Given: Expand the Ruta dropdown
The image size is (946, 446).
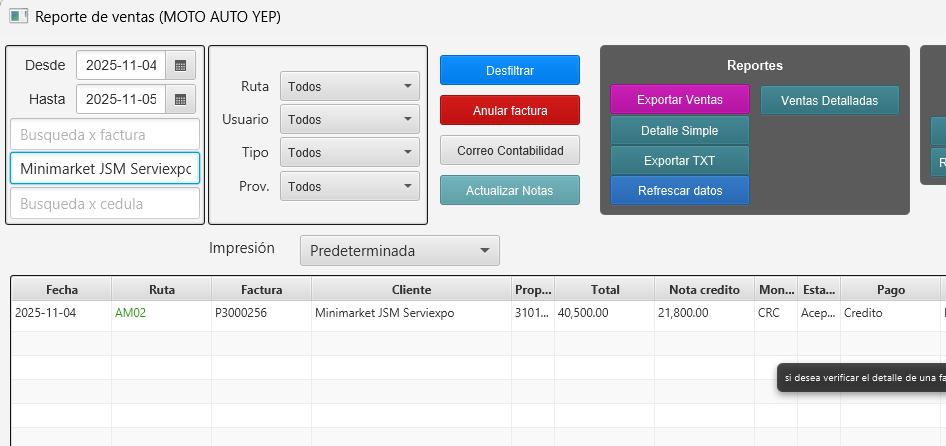Looking at the screenshot, I should [x=349, y=86].
